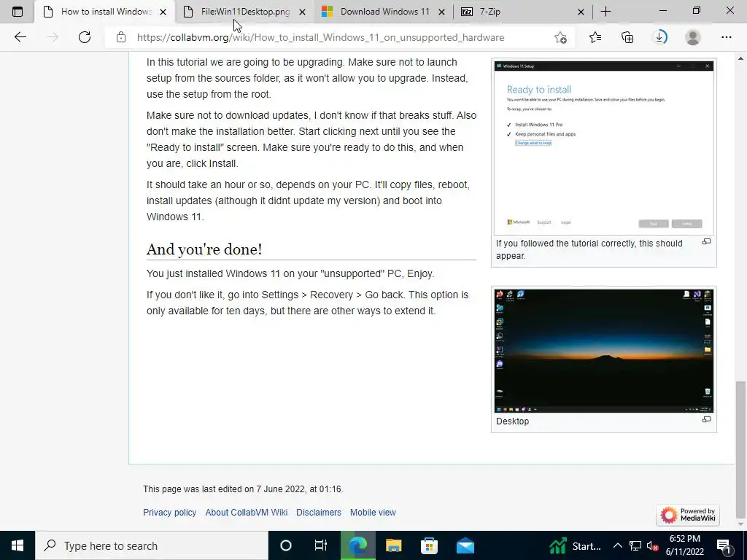The width and height of the screenshot is (747, 560).
Task: Close the 7-Zip tab
Action: point(581,12)
